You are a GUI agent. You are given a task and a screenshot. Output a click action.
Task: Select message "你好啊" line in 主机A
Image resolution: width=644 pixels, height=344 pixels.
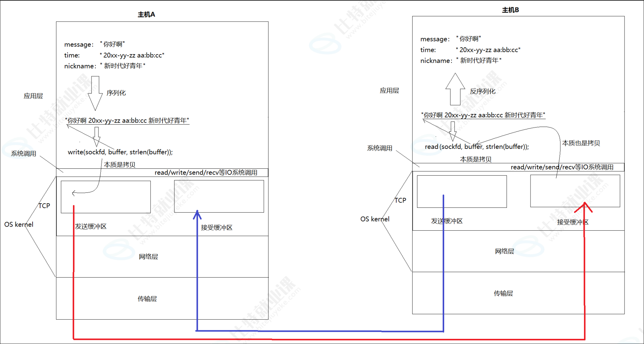pos(95,44)
